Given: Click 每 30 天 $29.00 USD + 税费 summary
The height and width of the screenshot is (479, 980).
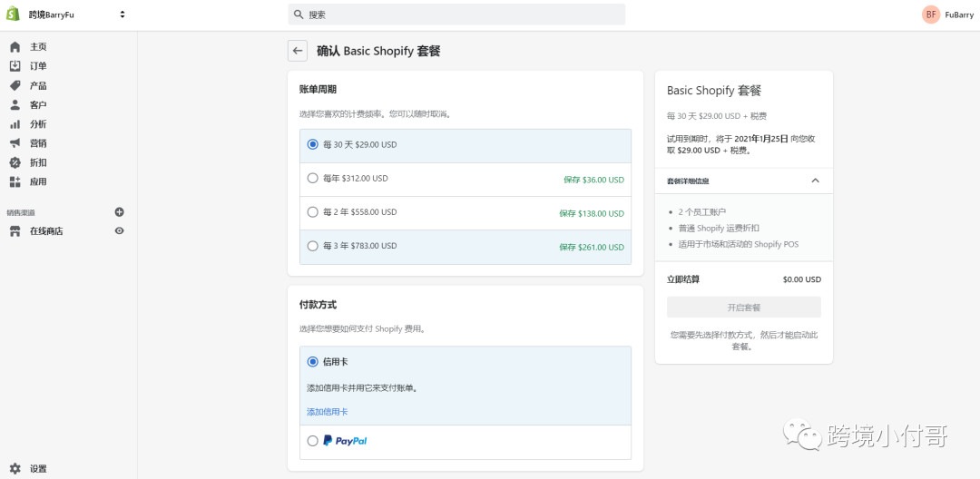Looking at the screenshot, I should 717,116.
